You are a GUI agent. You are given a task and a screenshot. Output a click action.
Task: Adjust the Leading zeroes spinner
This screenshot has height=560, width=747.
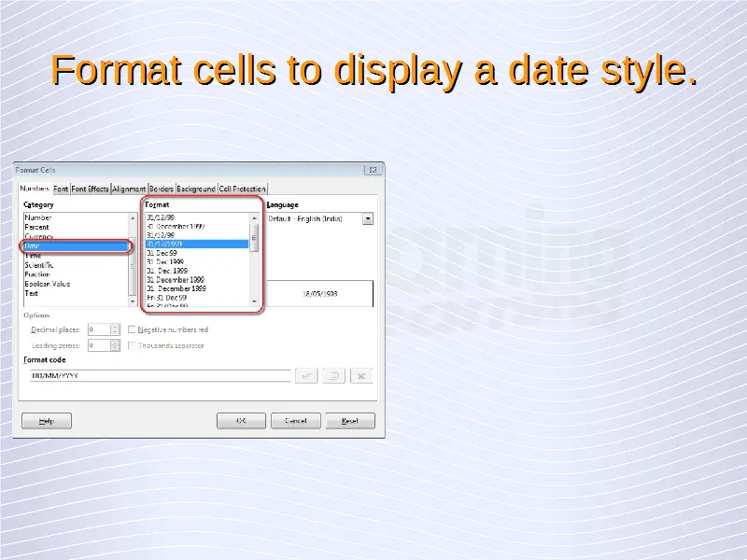(115, 345)
